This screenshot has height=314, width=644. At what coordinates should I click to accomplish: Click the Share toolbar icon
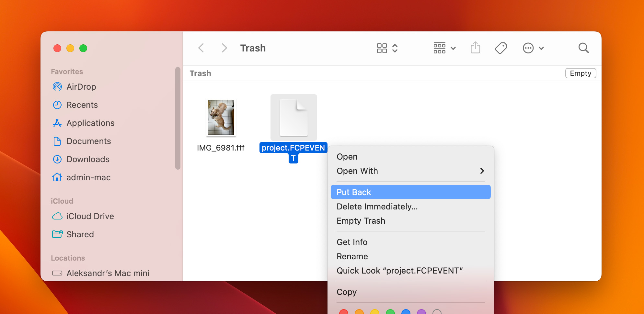click(475, 48)
